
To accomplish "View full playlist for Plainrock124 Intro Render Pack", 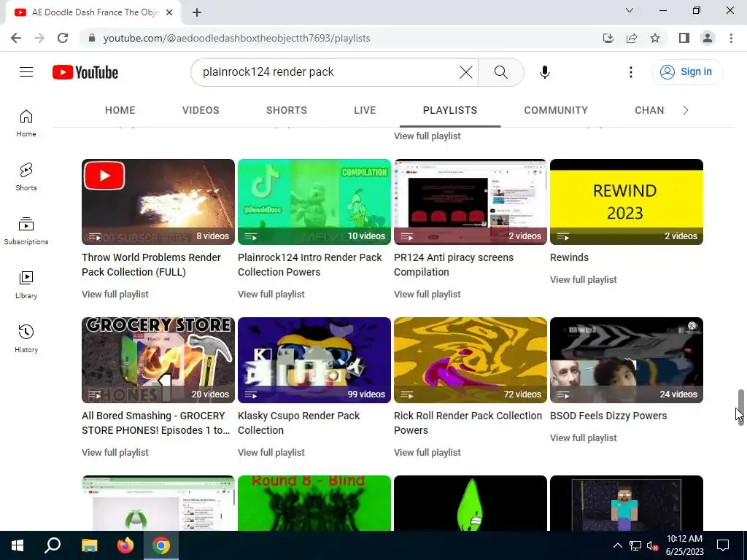I will click(271, 295).
